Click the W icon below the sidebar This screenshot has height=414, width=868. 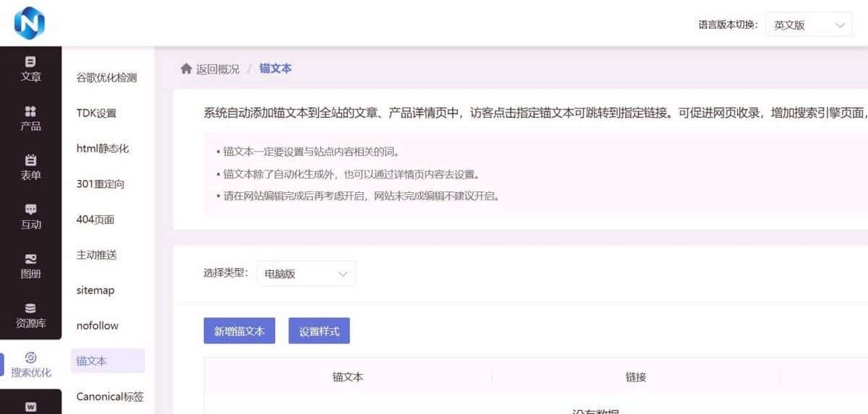click(30, 407)
